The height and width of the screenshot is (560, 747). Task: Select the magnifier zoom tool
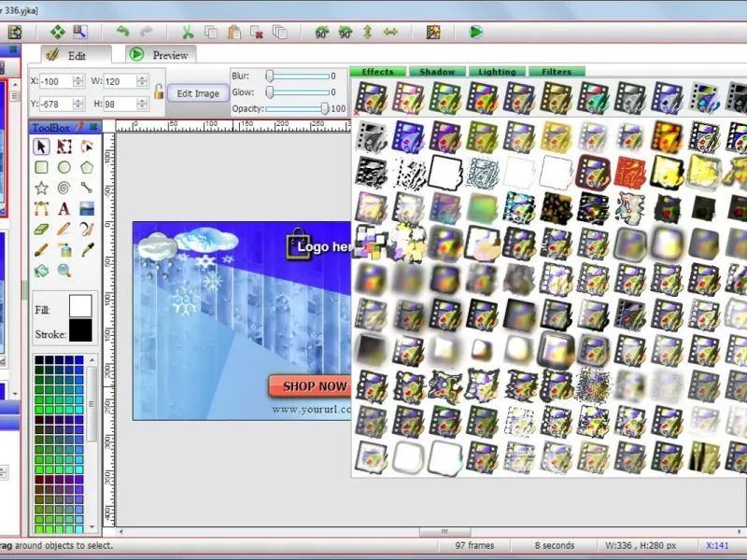point(64,271)
